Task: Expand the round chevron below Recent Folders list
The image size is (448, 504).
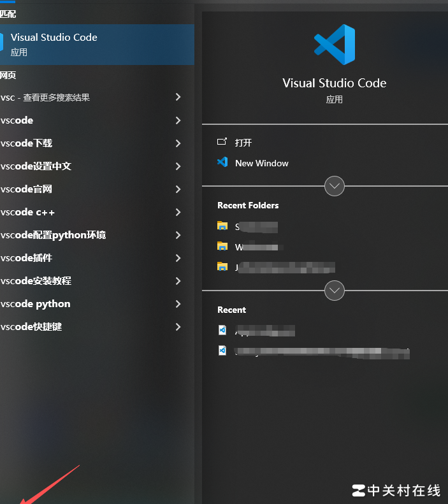Action: 335,291
